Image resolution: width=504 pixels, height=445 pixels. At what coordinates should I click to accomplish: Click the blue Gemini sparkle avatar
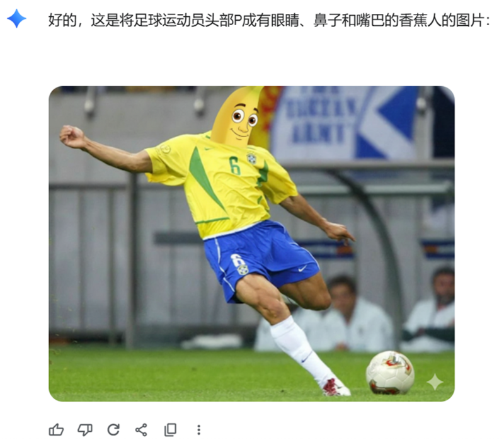pos(16,18)
